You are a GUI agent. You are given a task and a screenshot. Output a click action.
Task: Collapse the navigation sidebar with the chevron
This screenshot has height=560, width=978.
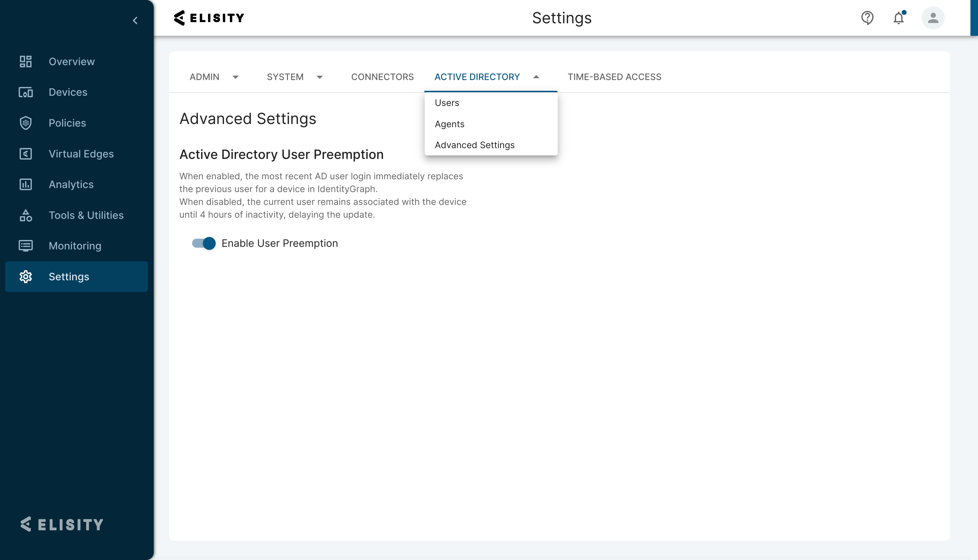[x=135, y=20]
